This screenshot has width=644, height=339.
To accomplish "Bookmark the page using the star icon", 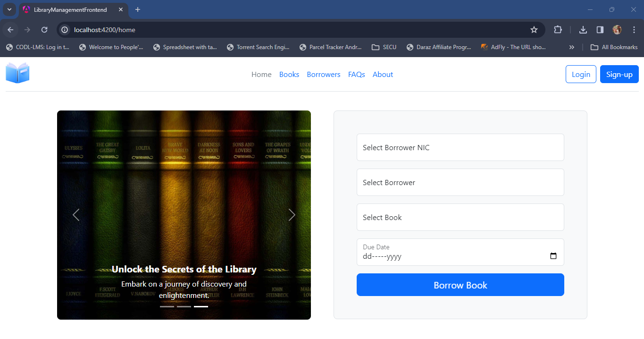I will (534, 29).
